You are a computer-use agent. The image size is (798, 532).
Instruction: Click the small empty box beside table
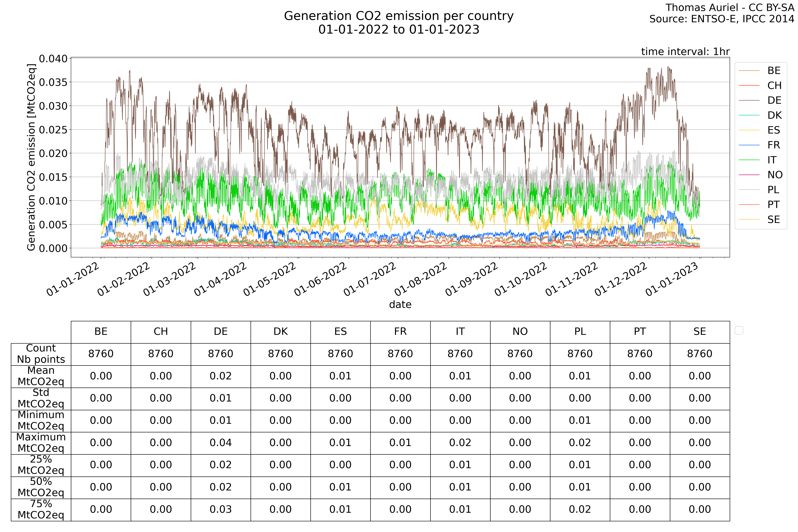point(739,330)
